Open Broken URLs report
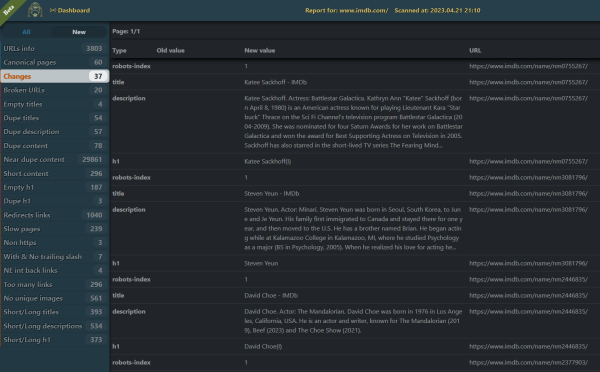 pyautogui.click(x=54, y=90)
